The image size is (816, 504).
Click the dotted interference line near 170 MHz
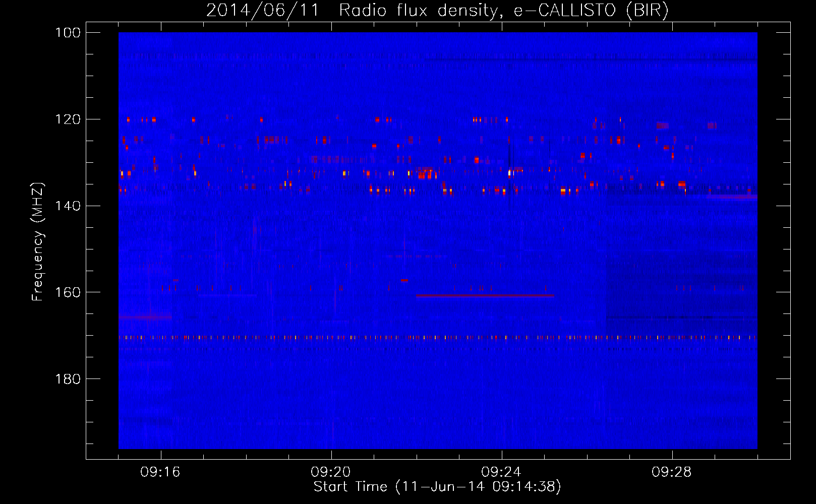(438, 337)
